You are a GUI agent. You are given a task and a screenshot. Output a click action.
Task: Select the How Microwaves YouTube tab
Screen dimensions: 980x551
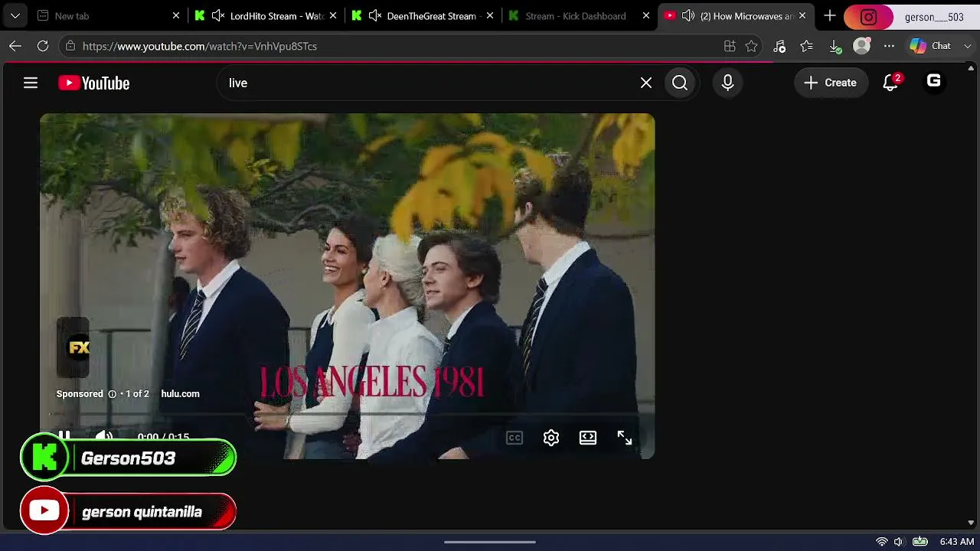(x=736, y=16)
